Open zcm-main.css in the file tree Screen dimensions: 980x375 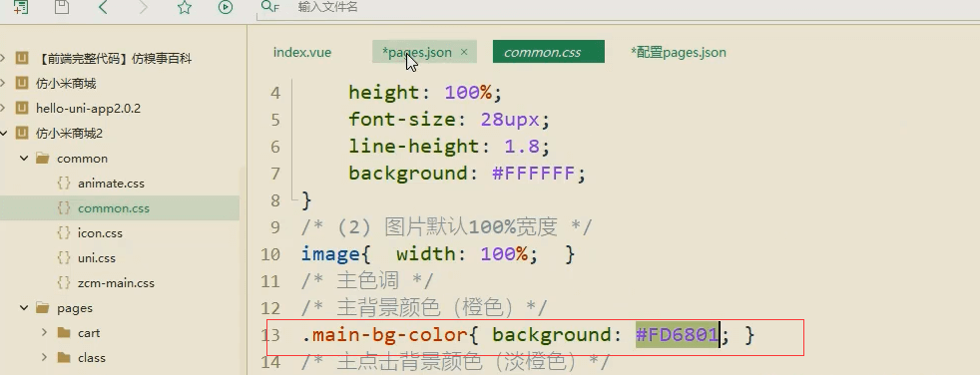pos(116,283)
